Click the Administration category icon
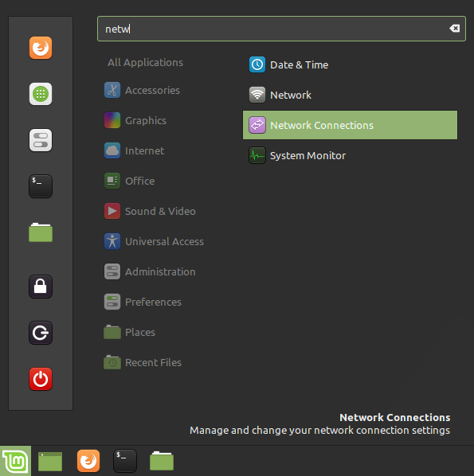This screenshot has width=474, height=476. coord(112,271)
